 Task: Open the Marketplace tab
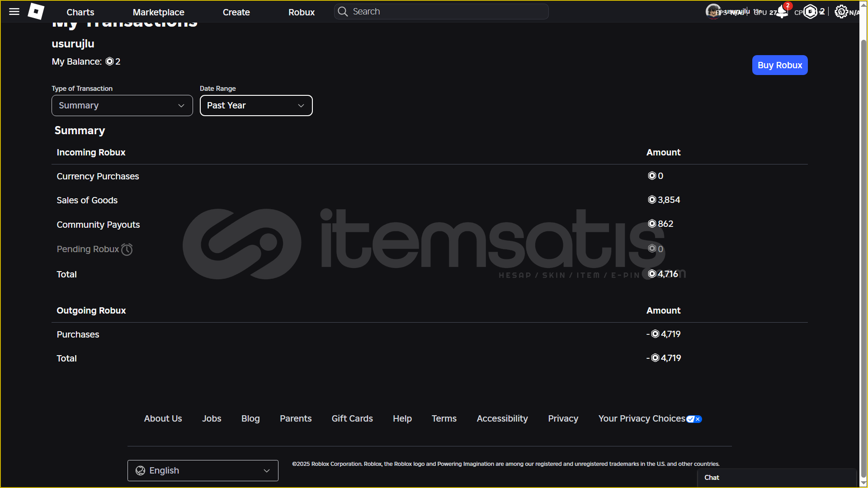pos(158,12)
